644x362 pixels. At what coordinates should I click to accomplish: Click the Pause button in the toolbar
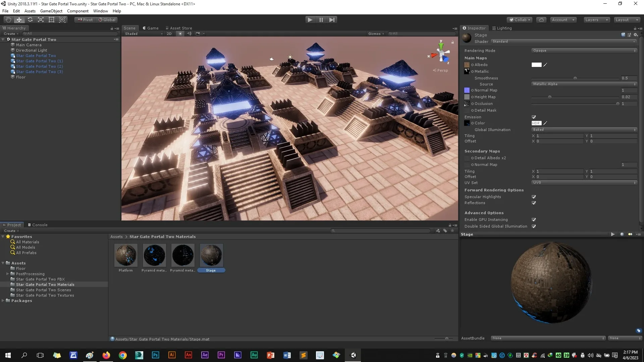coord(321,20)
